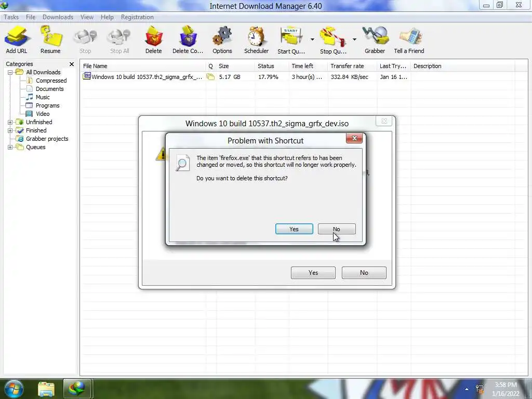Viewport: 532px width, 399px height.
Task: Expand the Unfinished tree node
Action: [x=10, y=122]
